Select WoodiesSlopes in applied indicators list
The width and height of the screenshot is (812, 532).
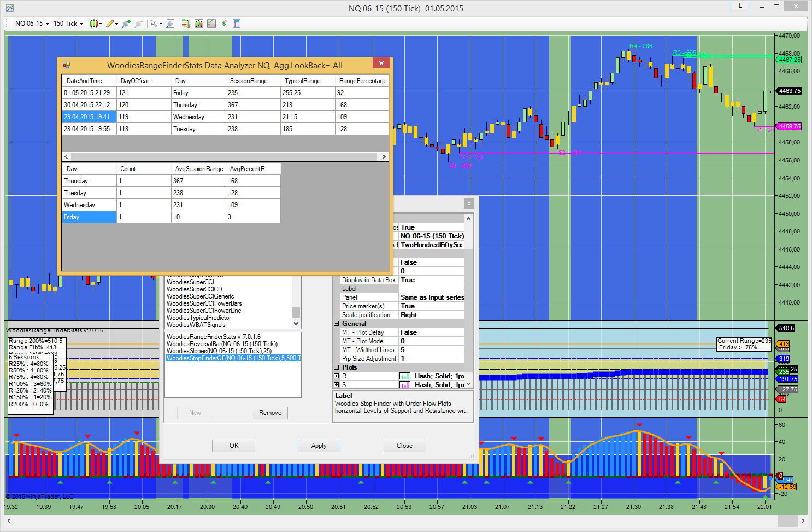click(x=219, y=351)
